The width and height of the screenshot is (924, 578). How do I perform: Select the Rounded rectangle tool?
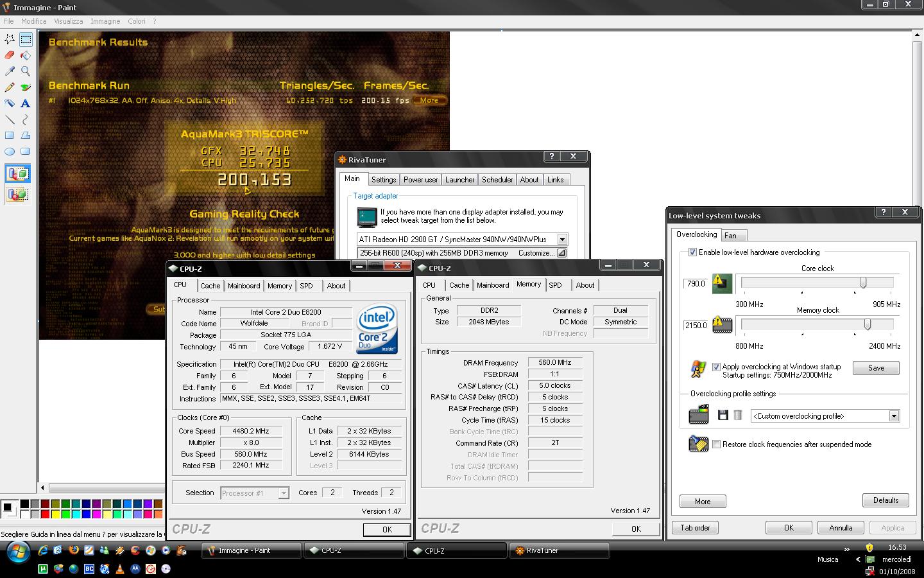[x=26, y=152]
